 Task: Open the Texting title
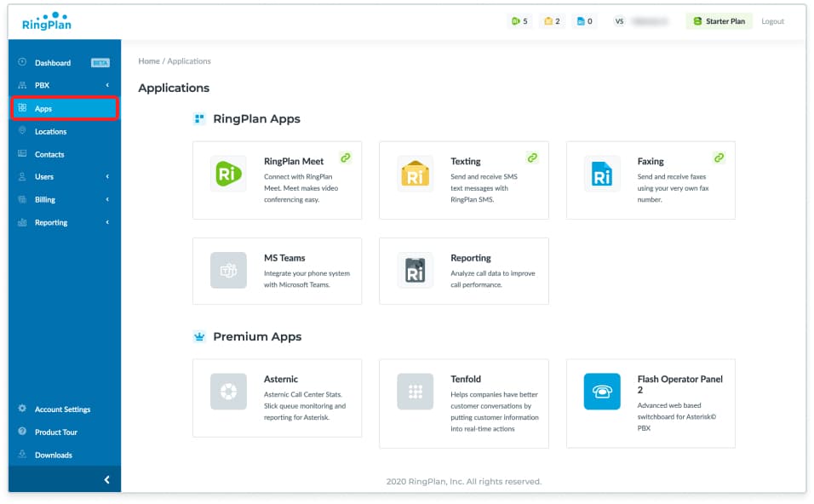(466, 162)
